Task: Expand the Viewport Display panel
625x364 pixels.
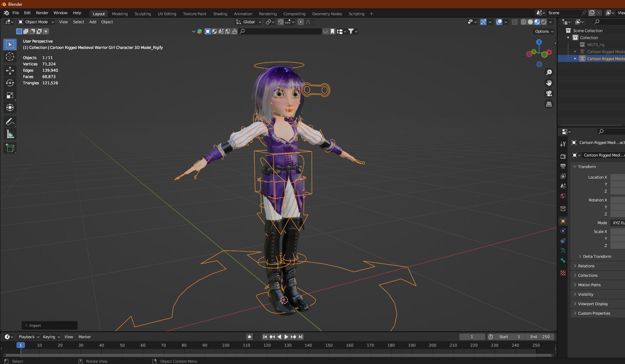Action: click(x=597, y=304)
